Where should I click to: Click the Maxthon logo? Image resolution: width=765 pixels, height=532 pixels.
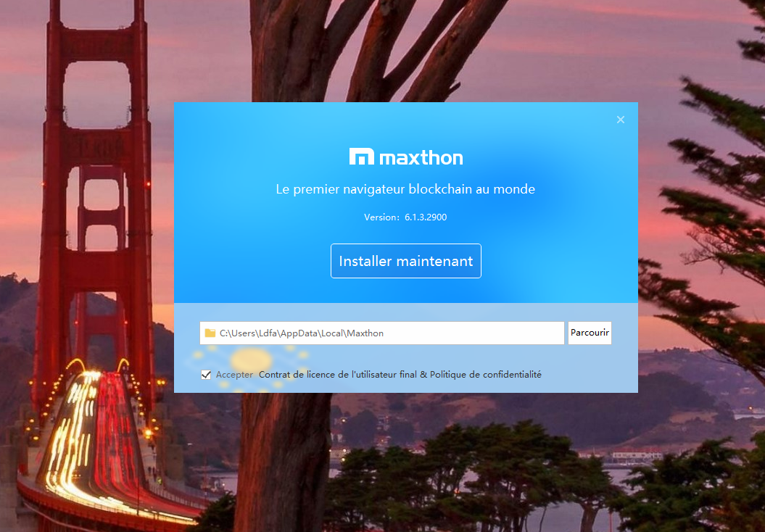406,157
